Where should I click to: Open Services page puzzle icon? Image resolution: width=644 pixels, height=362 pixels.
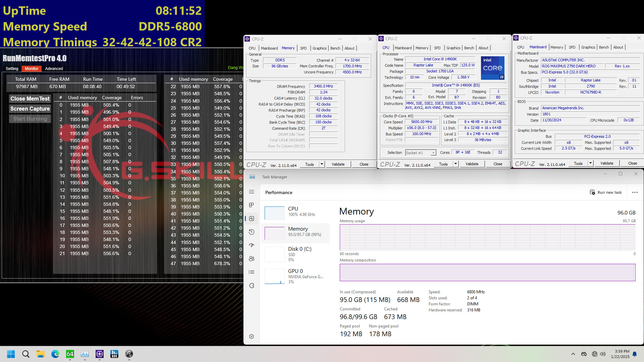click(252, 286)
